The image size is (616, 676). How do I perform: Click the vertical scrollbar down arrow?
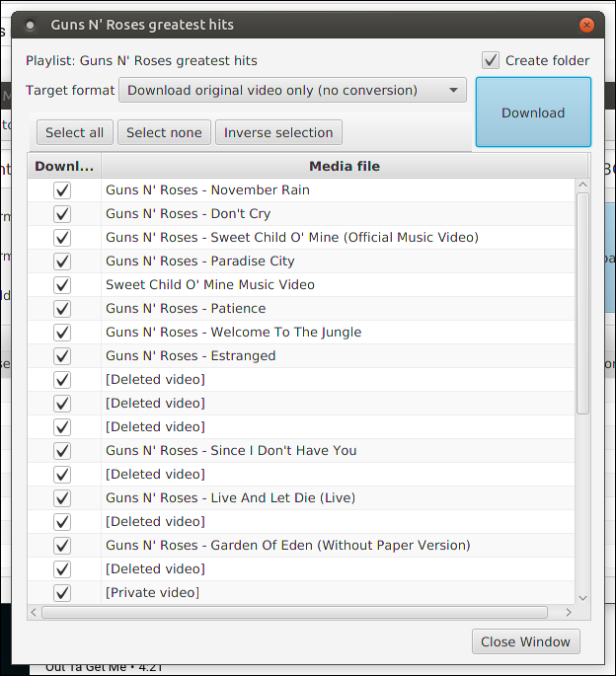coord(582,597)
